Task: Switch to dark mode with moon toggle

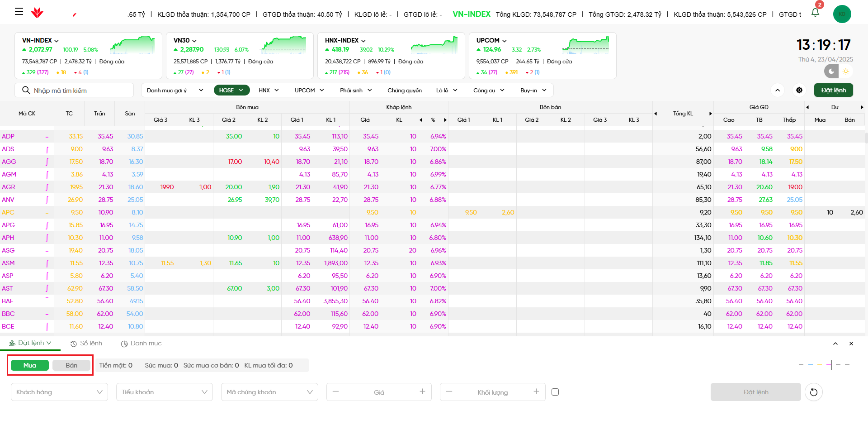Action: point(831,71)
